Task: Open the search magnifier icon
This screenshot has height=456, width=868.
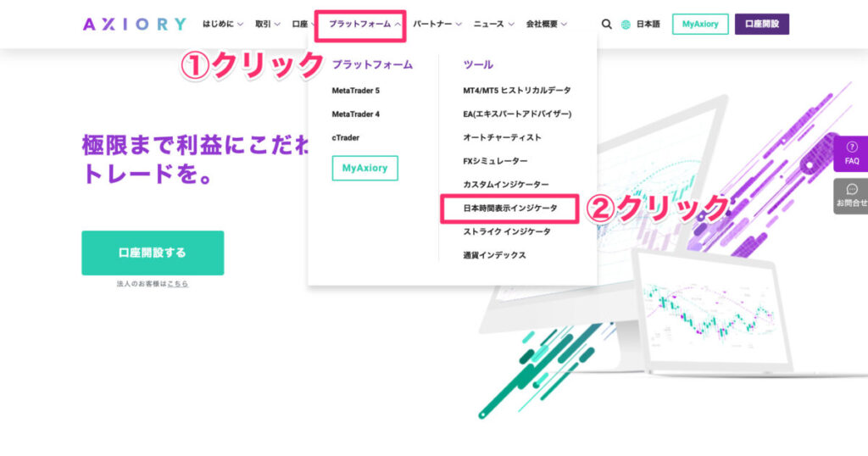Action: 607,25
